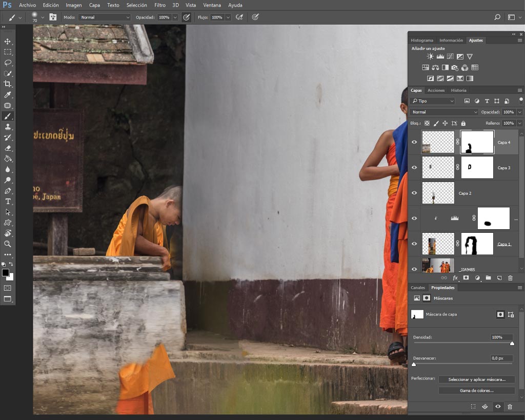Switch to the Información tab
Image resolution: width=525 pixels, height=420 pixels.
[451, 40]
